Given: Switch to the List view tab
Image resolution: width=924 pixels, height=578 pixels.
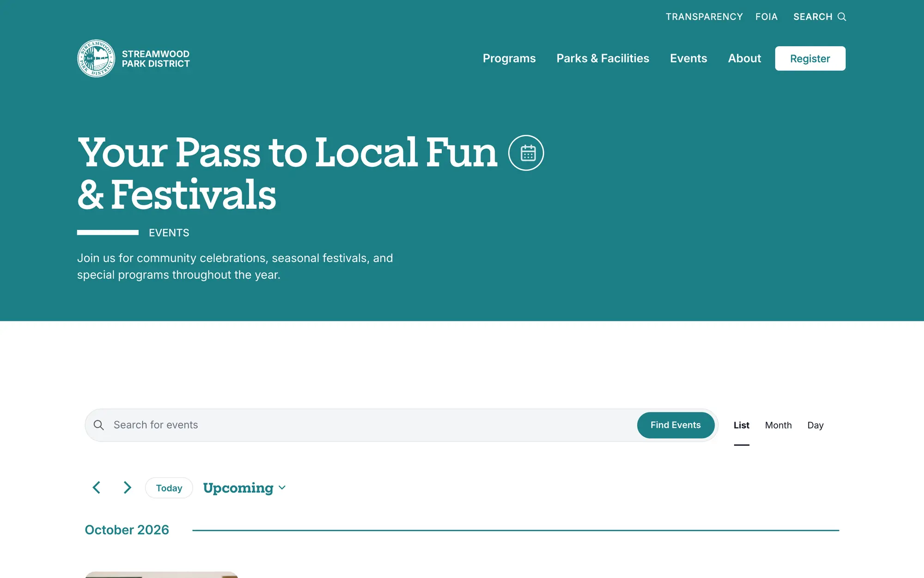Looking at the screenshot, I should (x=741, y=425).
